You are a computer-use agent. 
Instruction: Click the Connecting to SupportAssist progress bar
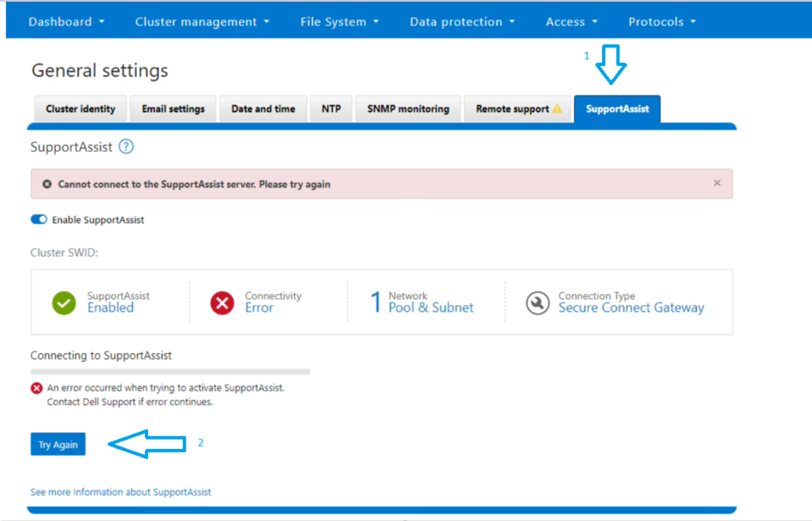[x=169, y=371]
